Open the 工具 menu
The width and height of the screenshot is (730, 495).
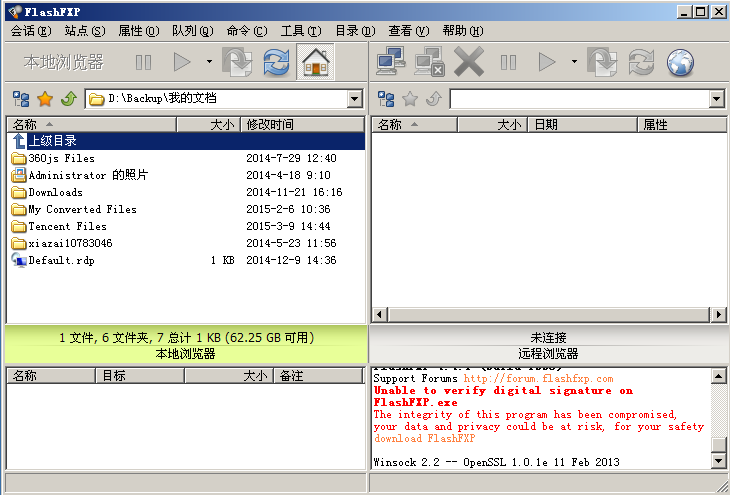(301, 31)
